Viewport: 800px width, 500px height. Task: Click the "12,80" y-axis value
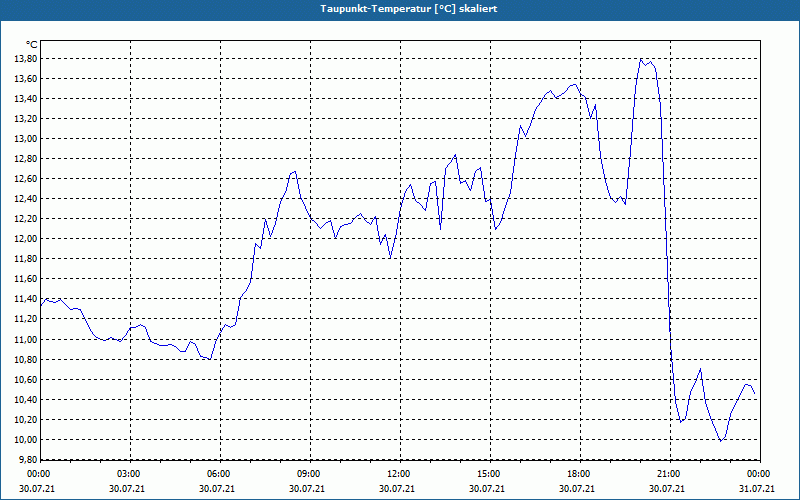26,159
